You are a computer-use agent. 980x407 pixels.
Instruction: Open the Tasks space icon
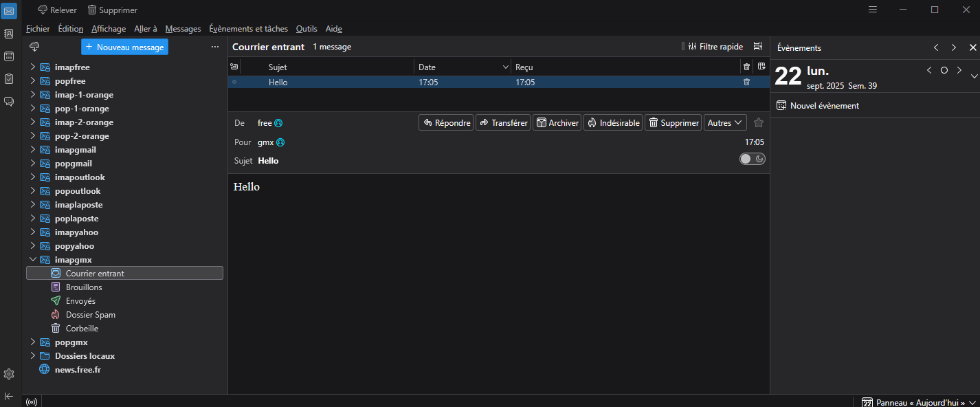(9, 79)
